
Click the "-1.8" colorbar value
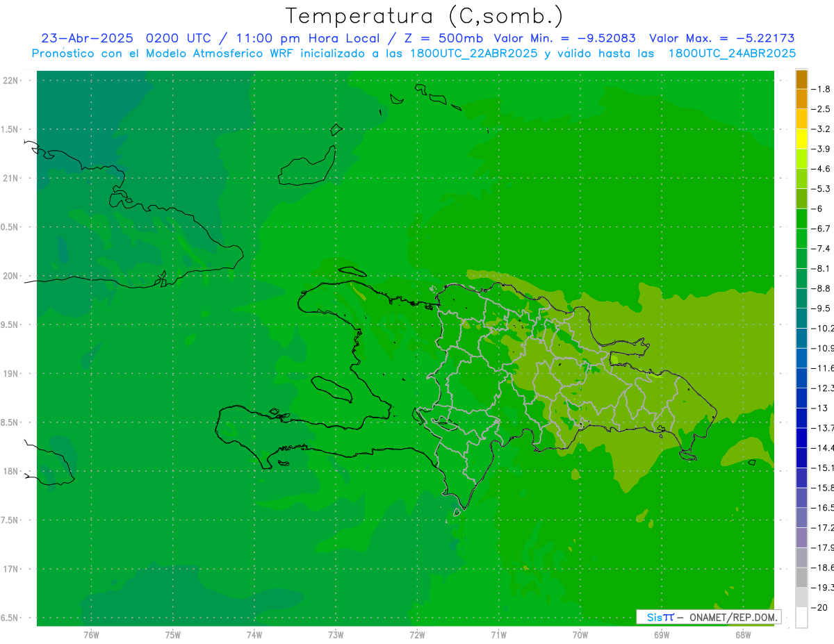(821, 89)
